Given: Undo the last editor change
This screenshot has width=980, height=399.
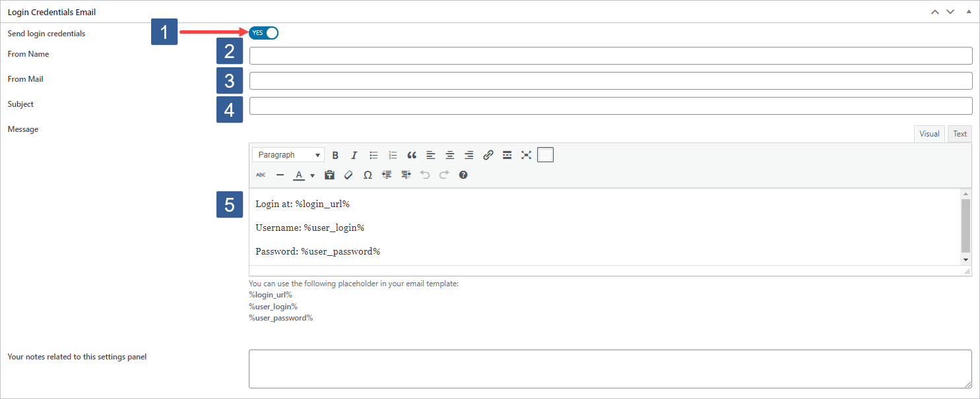Looking at the screenshot, I should 425,174.
